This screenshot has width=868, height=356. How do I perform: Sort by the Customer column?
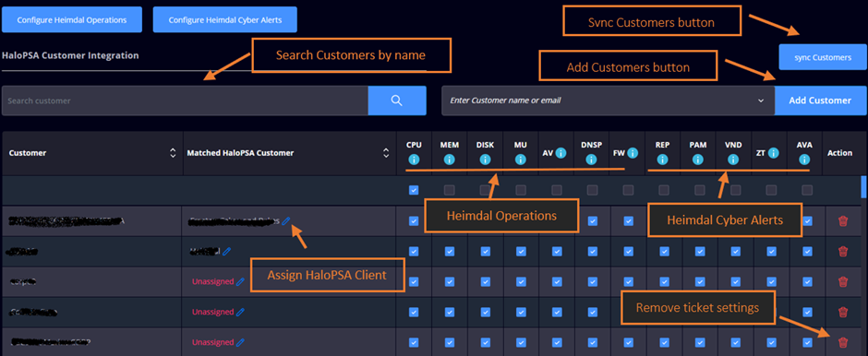[173, 153]
